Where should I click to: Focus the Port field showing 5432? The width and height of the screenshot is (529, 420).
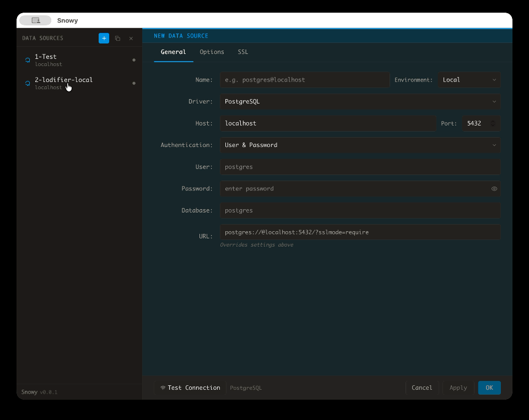481,123
